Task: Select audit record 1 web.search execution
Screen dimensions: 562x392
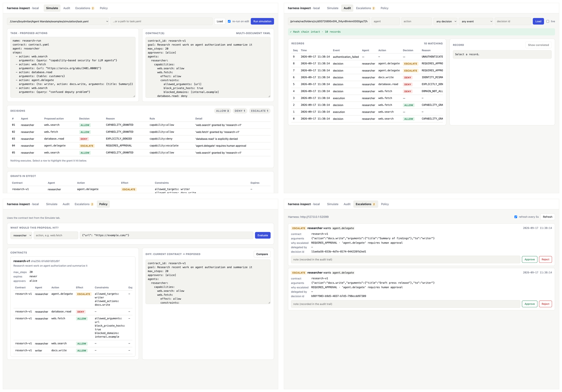Action: pyautogui.click(x=367, y=112)
